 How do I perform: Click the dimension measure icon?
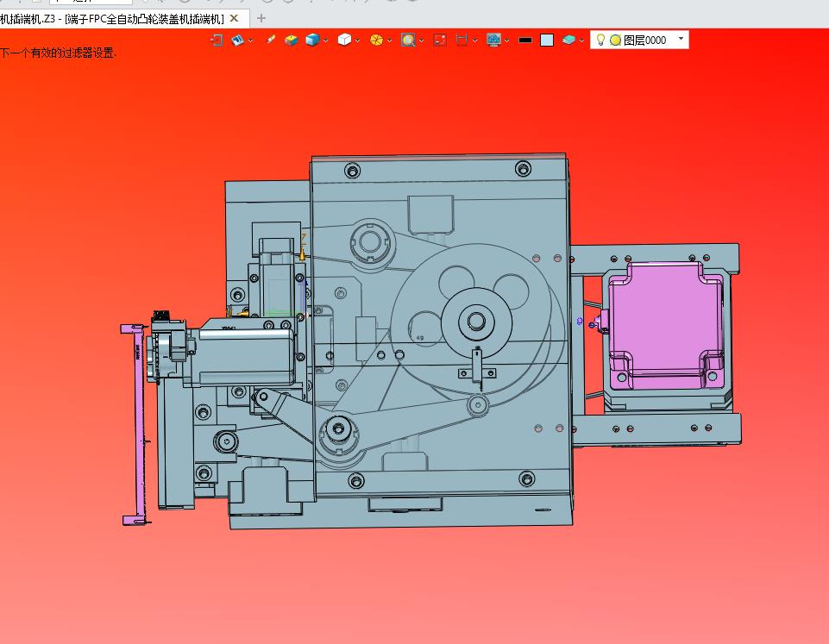coord(462,41)
